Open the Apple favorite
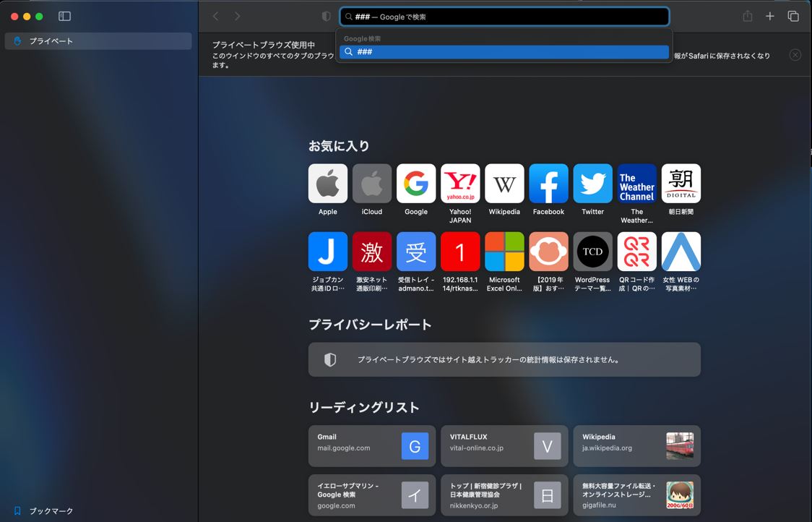 (x=328, y=184)
